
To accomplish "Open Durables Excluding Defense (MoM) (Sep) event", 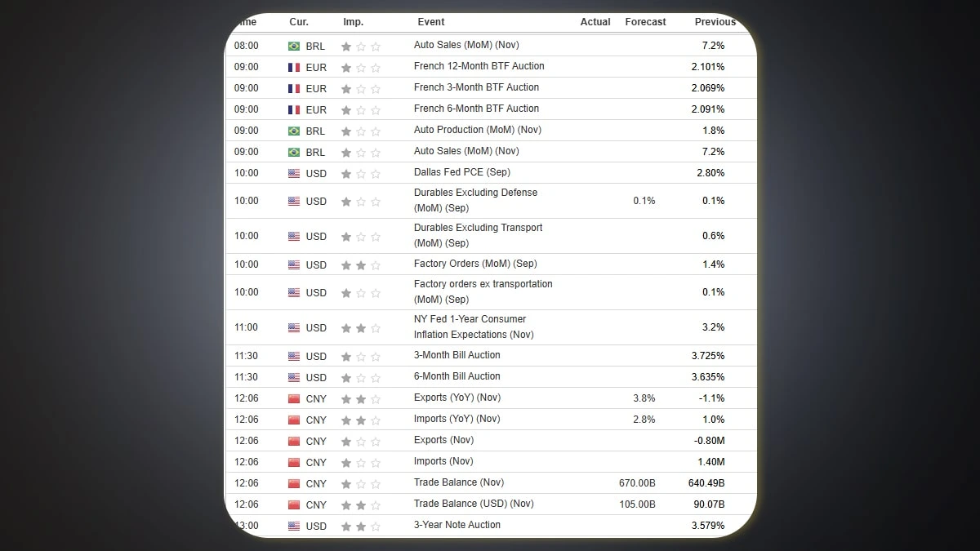I will click(475, 200).
